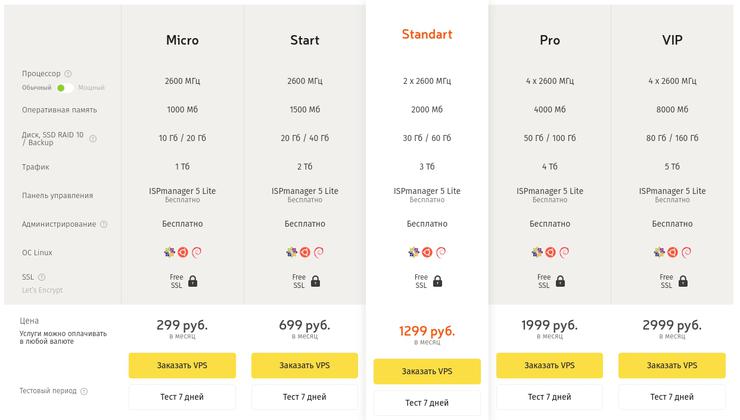Image resolution: width=740 pixels, height=420 pixels.
Task: Select the VIP plan heading
Action: [672, 41]
